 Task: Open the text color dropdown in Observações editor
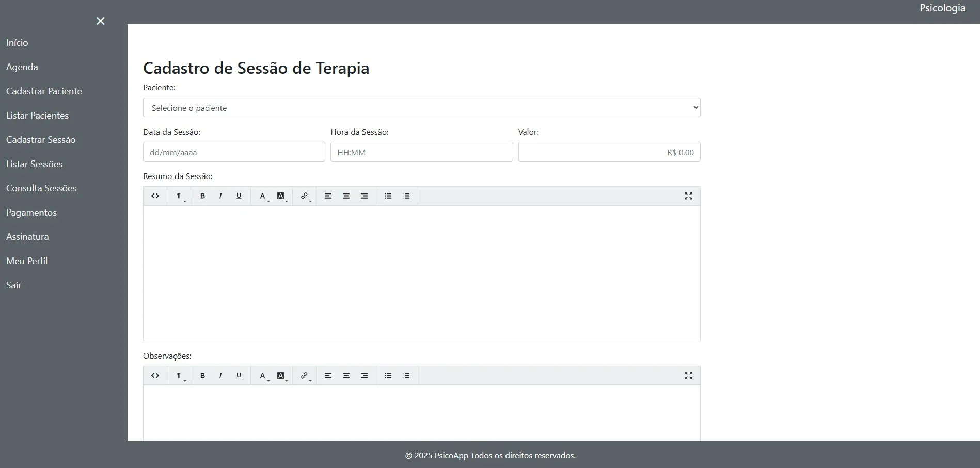pos(281,376)
